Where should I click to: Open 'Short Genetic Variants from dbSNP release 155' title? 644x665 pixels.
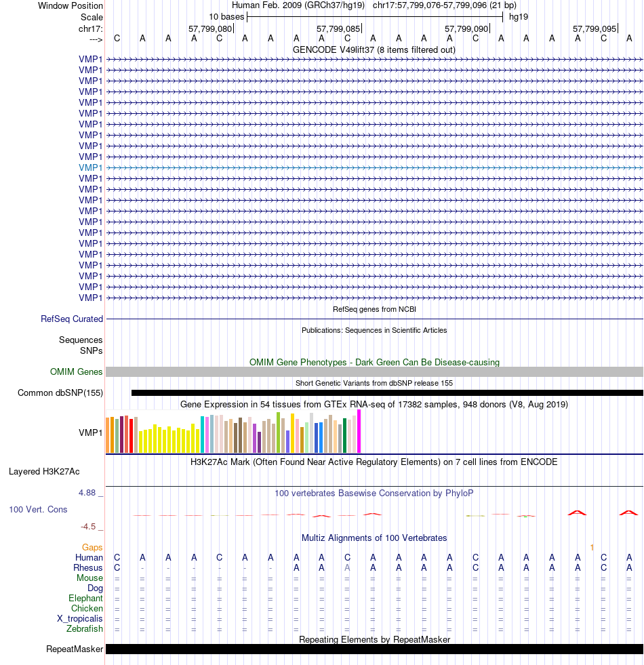pyautogui.click(x=374, y=383)
